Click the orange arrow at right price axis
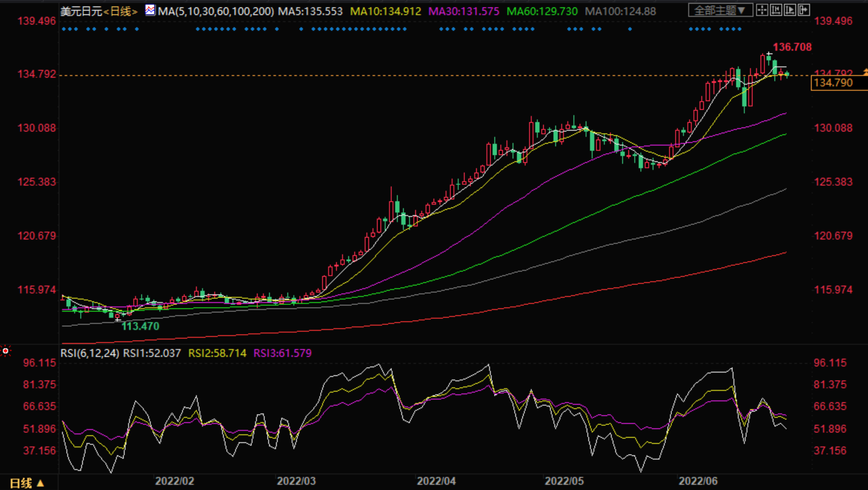The height and width of the screenshot is (490, 868). click(x=865, y=72)
